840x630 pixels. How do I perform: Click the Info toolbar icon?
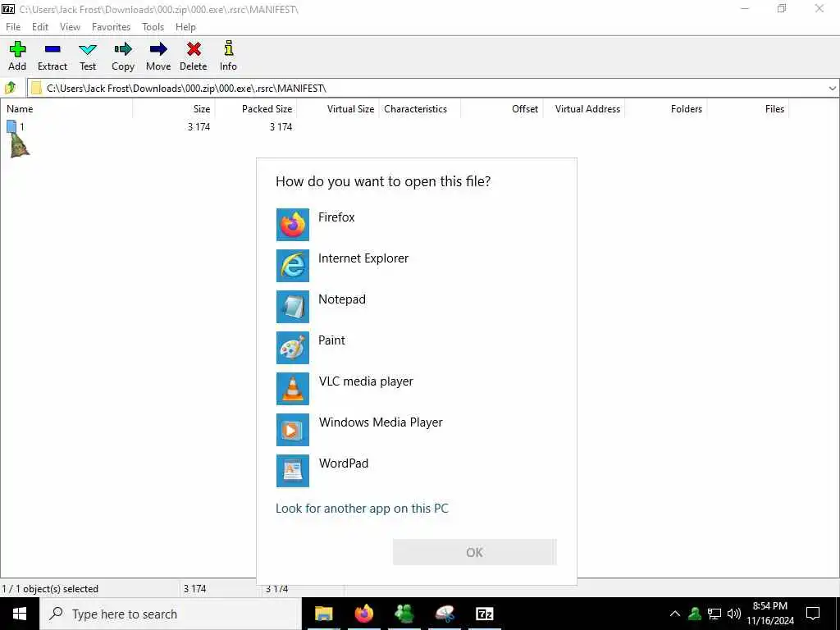click(x=228, y=48)
